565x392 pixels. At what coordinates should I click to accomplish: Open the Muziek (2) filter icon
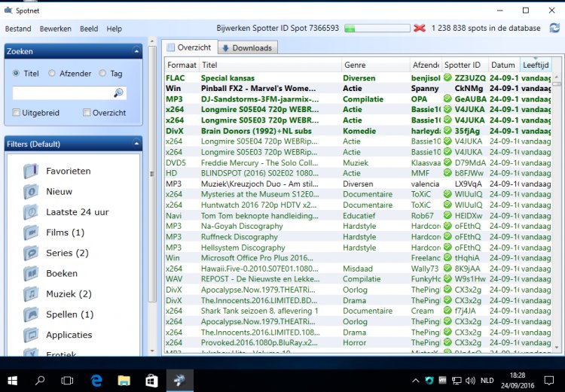coord(30,294)
